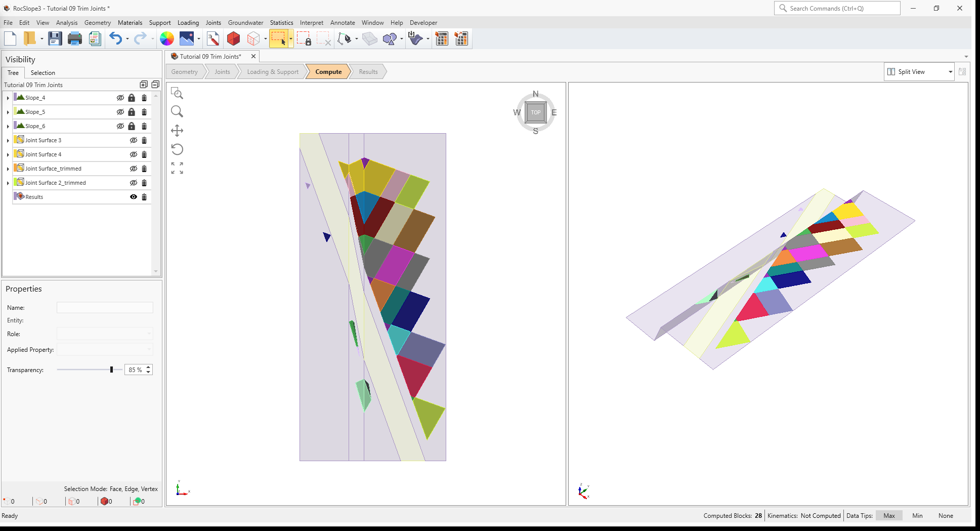Expand the Joint Surface 3 node
The height and width of the screenshot is (531, 980).
click(8, 140)
